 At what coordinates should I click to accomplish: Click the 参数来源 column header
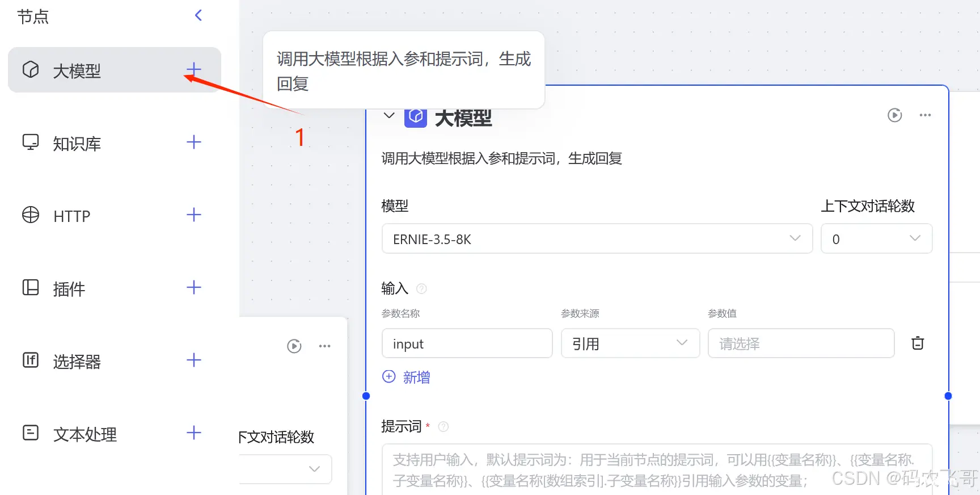[580, 313]
